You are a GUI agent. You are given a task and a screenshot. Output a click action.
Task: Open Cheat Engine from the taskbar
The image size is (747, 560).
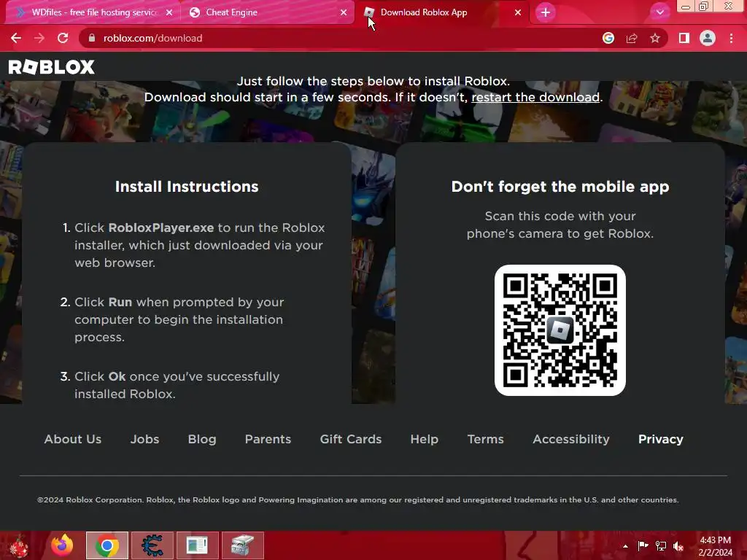click(152, 545)
